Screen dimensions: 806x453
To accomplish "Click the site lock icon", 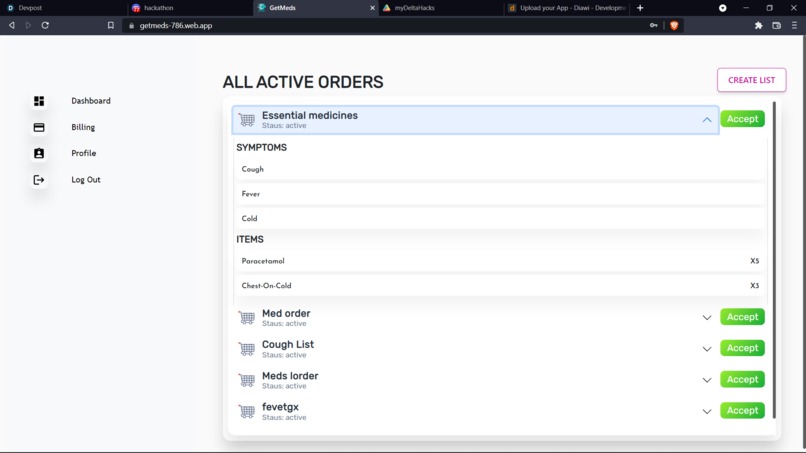I will click(132, 25).
